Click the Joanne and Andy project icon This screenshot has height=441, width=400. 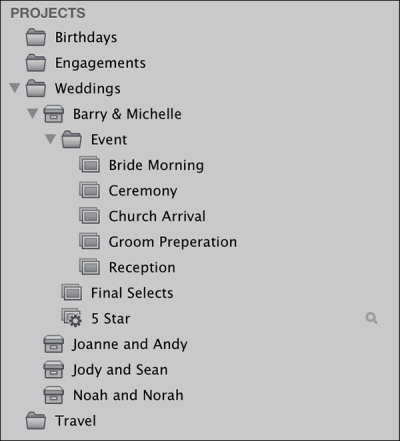[x=54, y=344]
